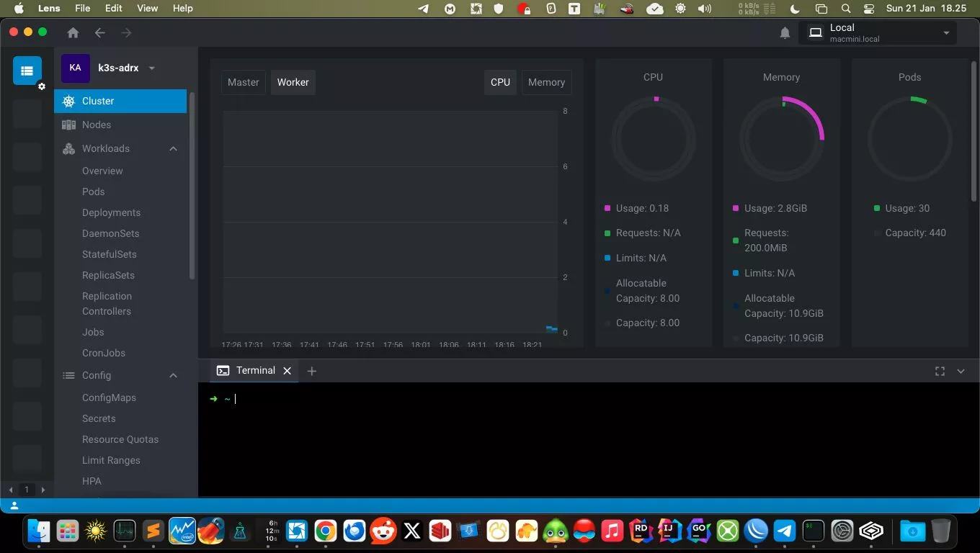Go to previous hotbar with left arrow
Image resolution: width=980 pixels, height=553 pixels.
11,490
